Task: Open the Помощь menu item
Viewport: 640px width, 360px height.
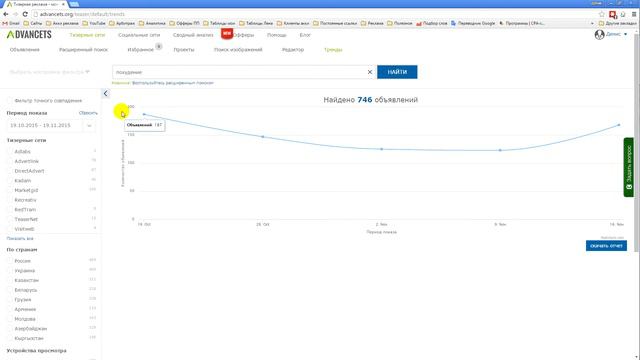Action: (x=277, y=35)
